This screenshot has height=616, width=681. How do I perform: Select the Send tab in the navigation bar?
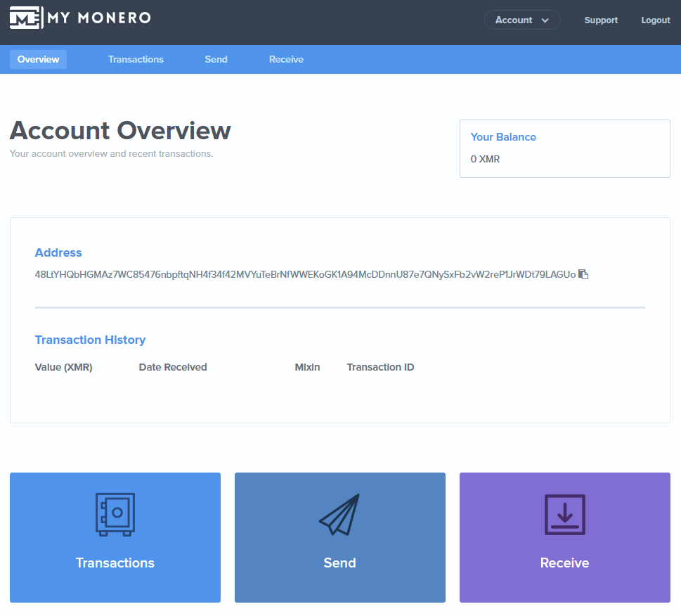click(216, 59)
